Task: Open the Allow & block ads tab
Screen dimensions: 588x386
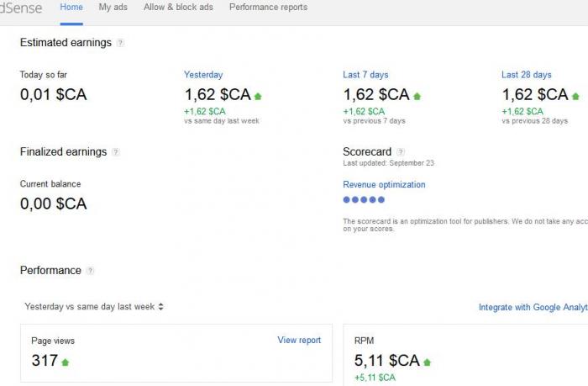Action: coord(178,7)
